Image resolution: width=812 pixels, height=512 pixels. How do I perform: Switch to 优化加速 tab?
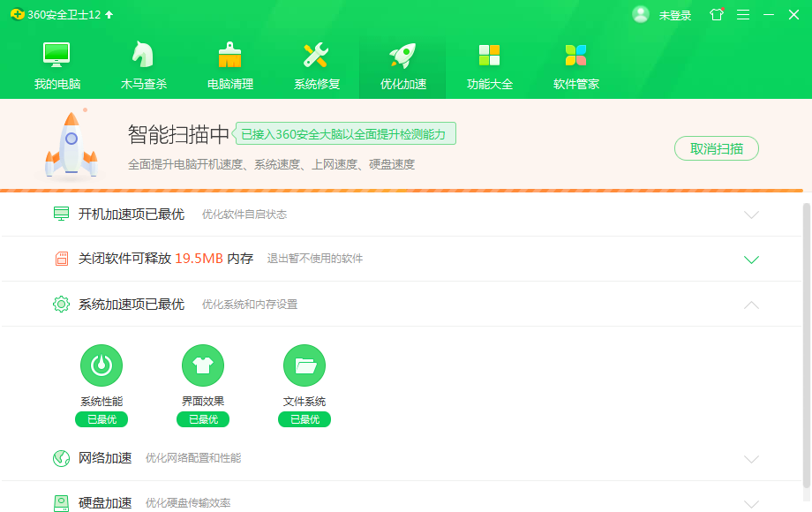point(402,65)
